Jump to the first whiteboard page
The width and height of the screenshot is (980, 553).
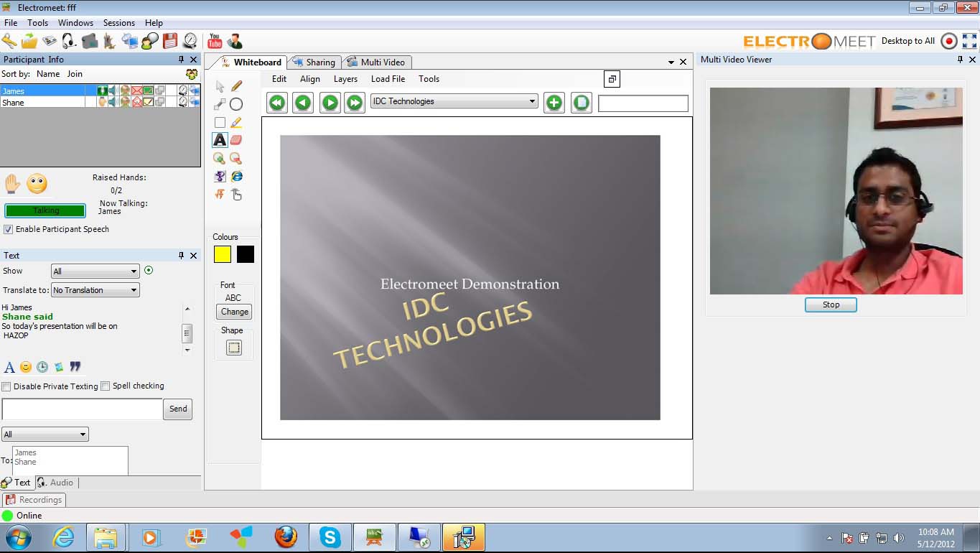click(x=277, y=103)
